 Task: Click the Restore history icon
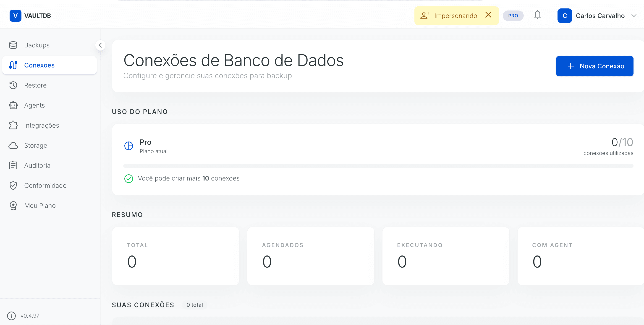coord(13,85)
